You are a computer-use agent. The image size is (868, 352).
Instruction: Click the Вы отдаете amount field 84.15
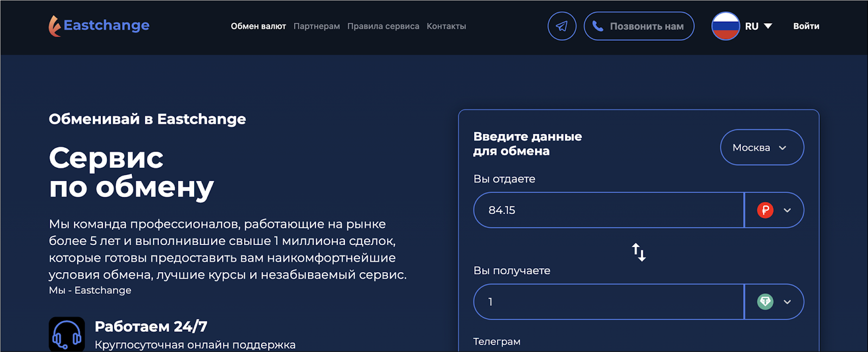pyautogui.click(x=609, y=210)
